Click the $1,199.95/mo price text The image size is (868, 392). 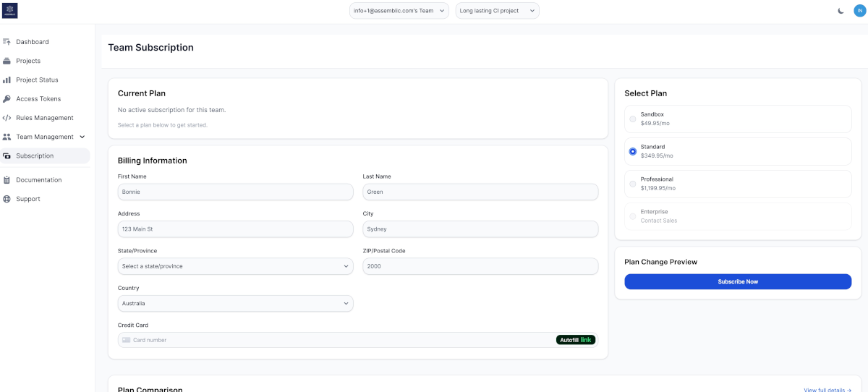tap(658, 188)
